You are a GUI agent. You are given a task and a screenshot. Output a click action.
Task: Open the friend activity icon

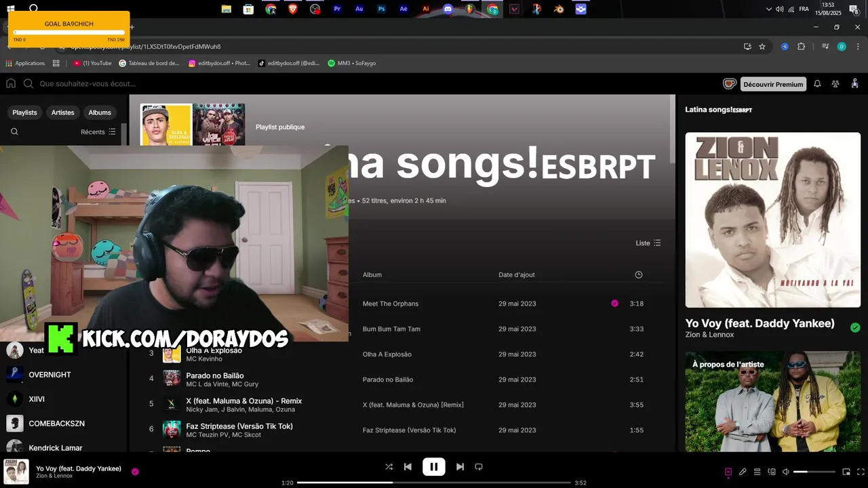coord(835,84)
